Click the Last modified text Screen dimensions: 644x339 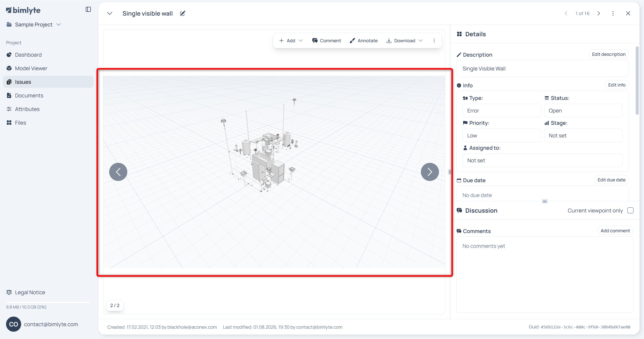coord(283,327)
